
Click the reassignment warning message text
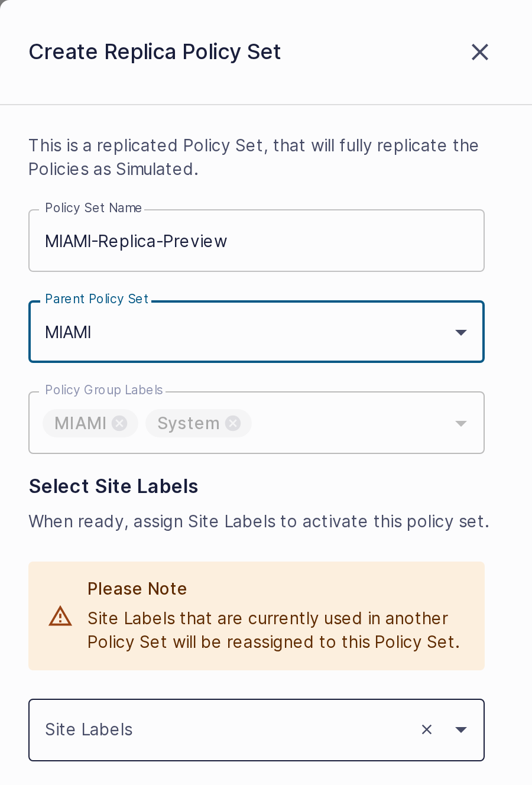pos(274,630)
